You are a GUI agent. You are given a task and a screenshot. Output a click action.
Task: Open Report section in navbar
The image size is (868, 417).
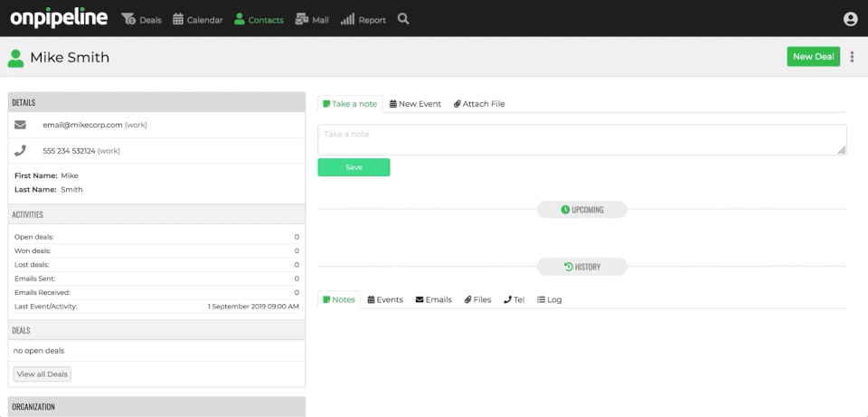(363, 20)
